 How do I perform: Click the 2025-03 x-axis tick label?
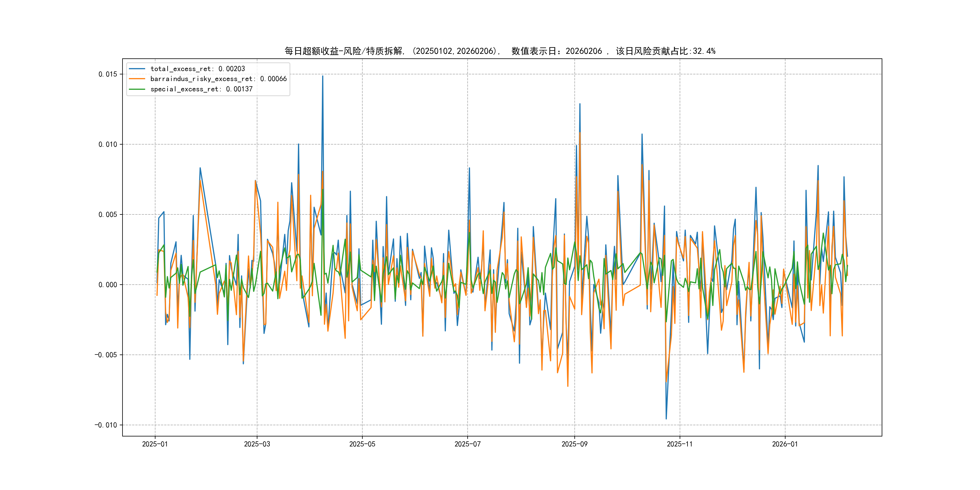pos(257,444)
